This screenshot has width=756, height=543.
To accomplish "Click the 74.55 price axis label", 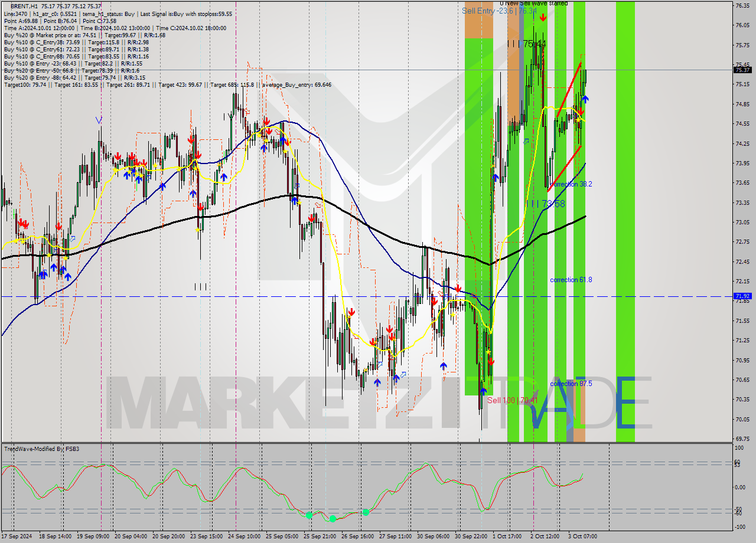I will 742,123.
